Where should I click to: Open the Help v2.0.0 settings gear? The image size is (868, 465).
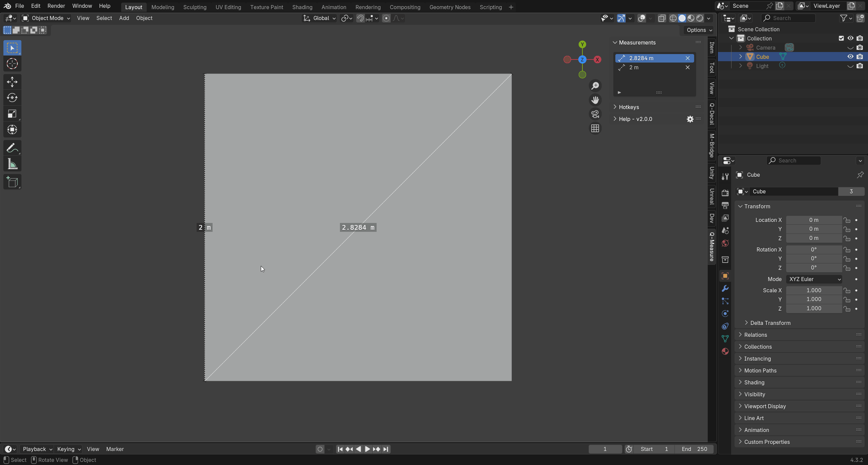[x=690, y=119]
